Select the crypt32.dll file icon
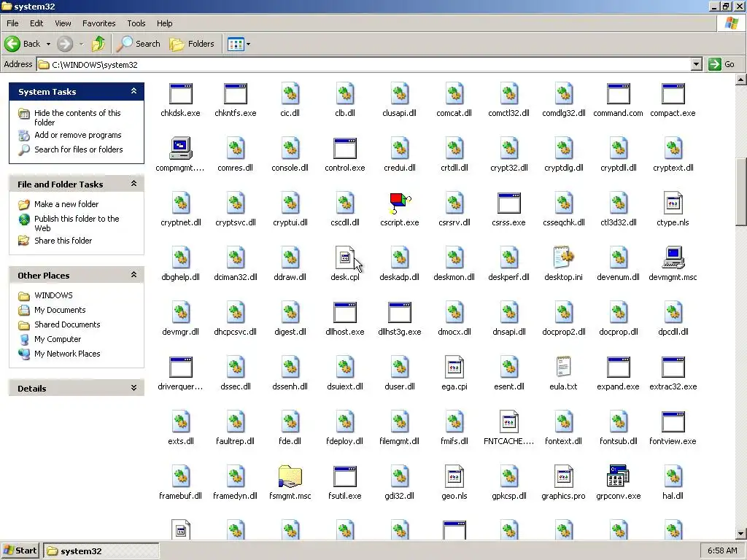This screenshot has width=747, height=560. tap(508, 148)
